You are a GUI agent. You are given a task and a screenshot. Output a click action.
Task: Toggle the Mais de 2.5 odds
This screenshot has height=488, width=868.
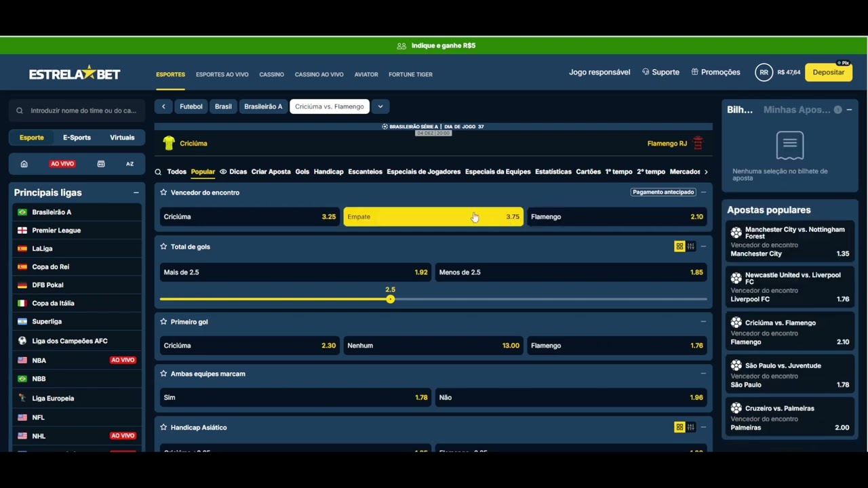(x=296, y=272)
